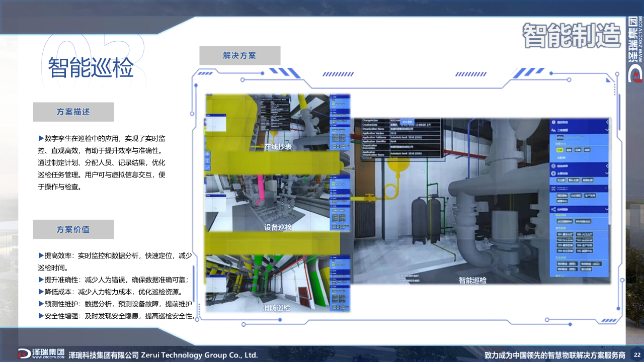Click the share-node icon in the side panel
Screen dimensions: 644x362
[x=553, y=209]
